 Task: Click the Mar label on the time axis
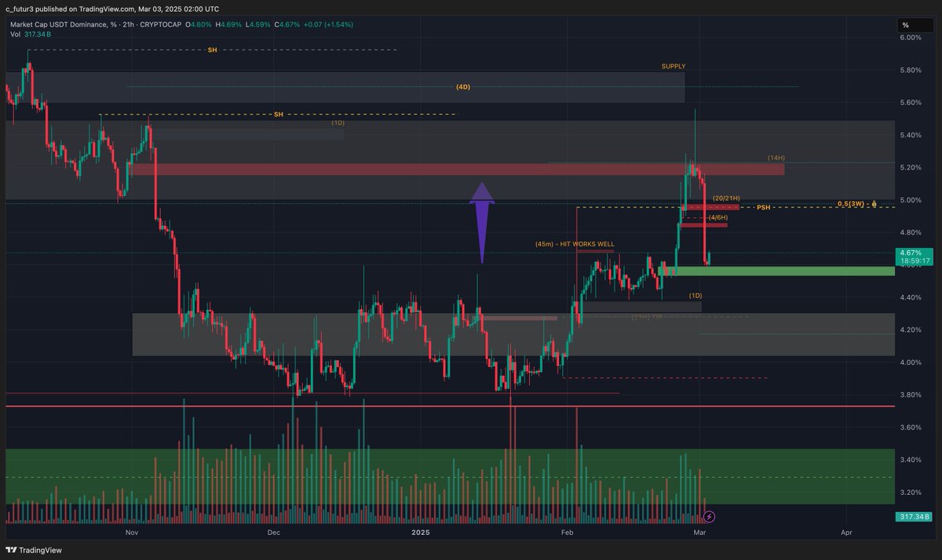tap(699, 533)
